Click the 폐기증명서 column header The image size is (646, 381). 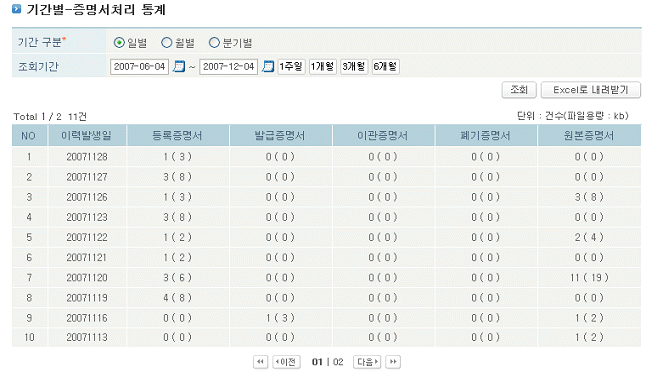pos(486,136)
